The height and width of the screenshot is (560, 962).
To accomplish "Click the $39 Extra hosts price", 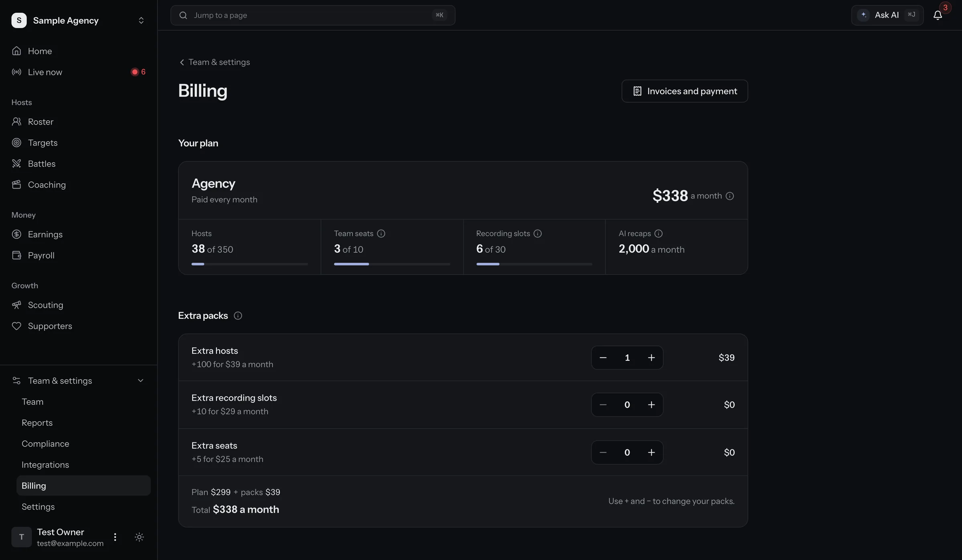I will pos(726,358).
